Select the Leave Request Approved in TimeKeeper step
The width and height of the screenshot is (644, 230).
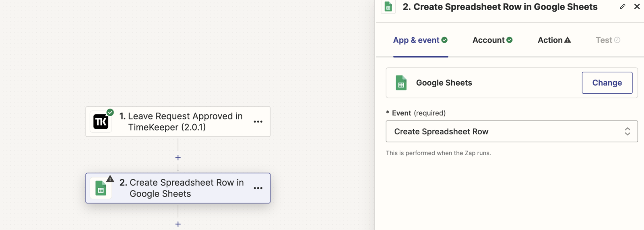(x=178, y=121)
